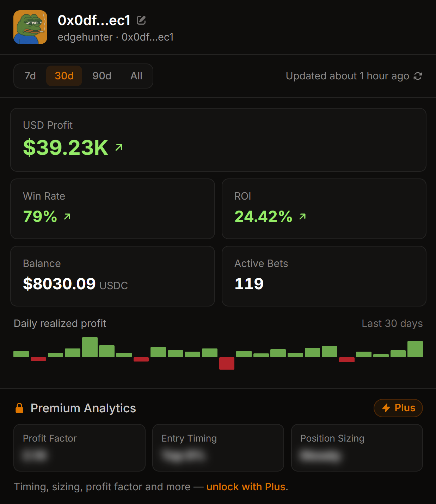Click the edit pencil icon beside 0x0df...ec1
This screenshot has width=436, height=504.
tap(141, 20)
